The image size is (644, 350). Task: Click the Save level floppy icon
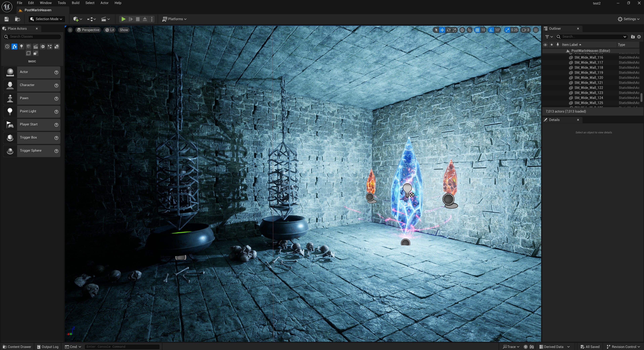[7, 19]
